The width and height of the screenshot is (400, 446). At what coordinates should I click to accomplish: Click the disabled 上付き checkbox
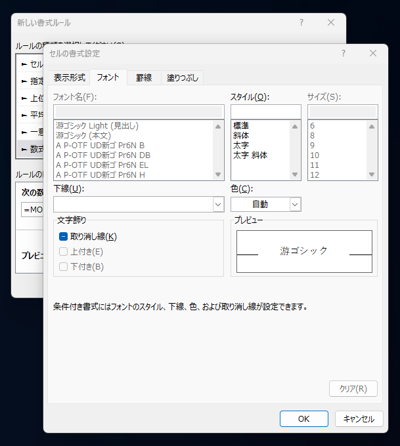63,252
